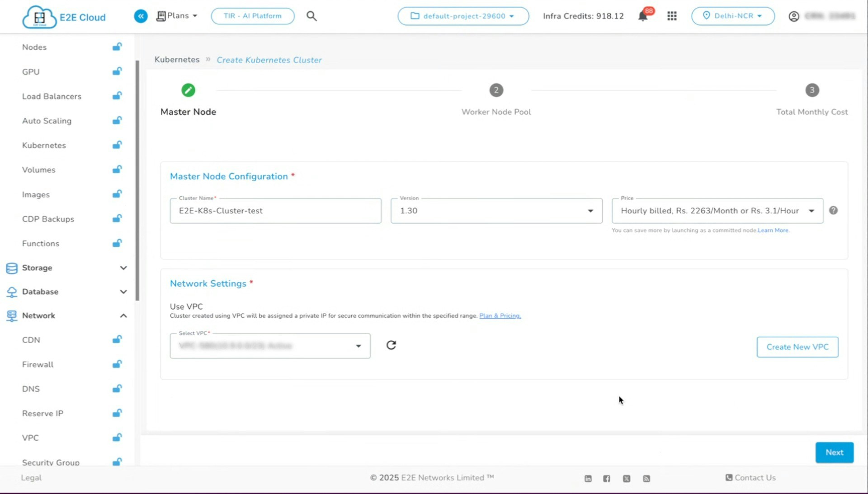Click the Infra Credits: 918.12 text
This screenshot has width=868, height=494.
tap(583, 16)
